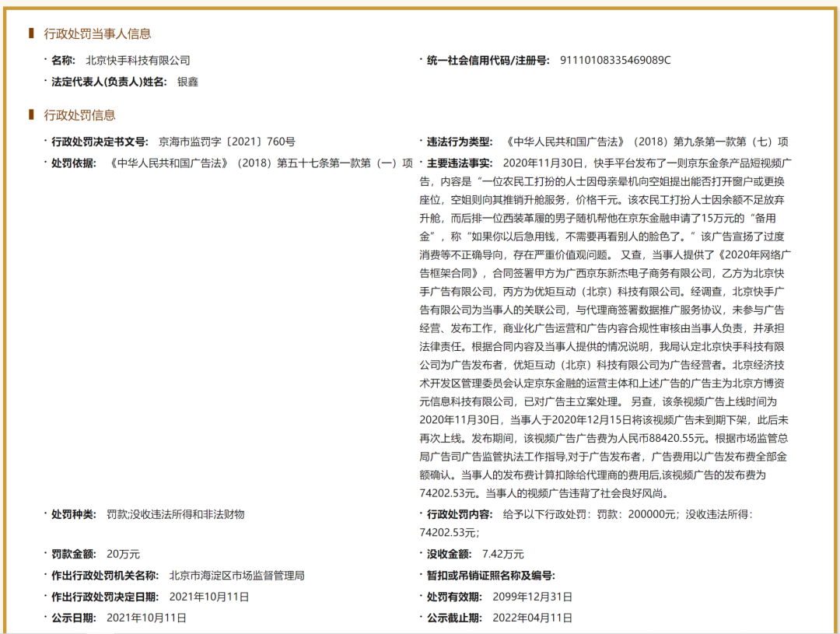Click the 处罚种类 label

(73, 514)
